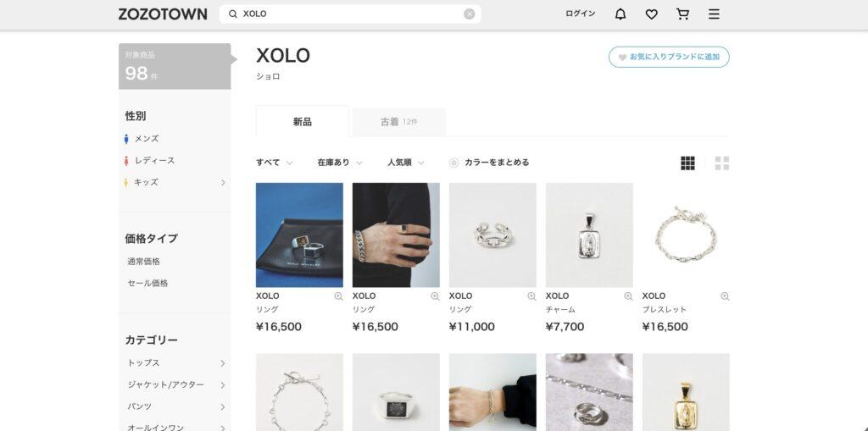Open favorites heart icon in header
Screen dimensions: 868x431
coord(652,14)
